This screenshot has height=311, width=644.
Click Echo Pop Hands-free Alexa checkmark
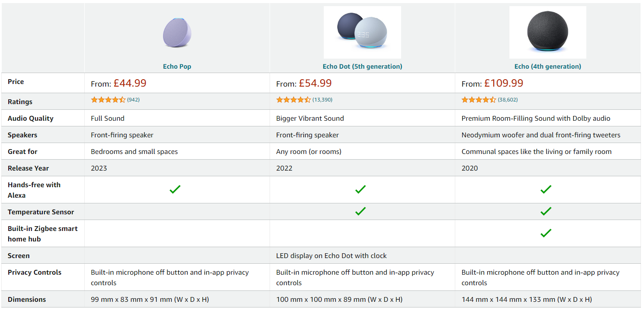[175, 189]
